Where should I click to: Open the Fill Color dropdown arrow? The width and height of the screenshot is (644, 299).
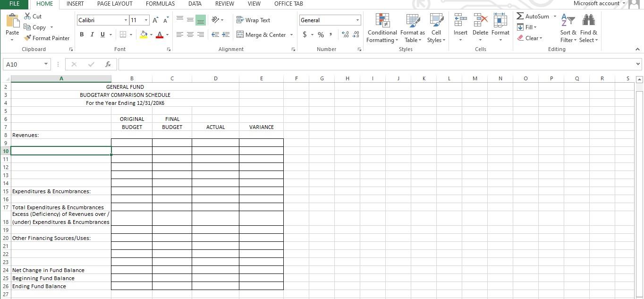tap(150, 35)
